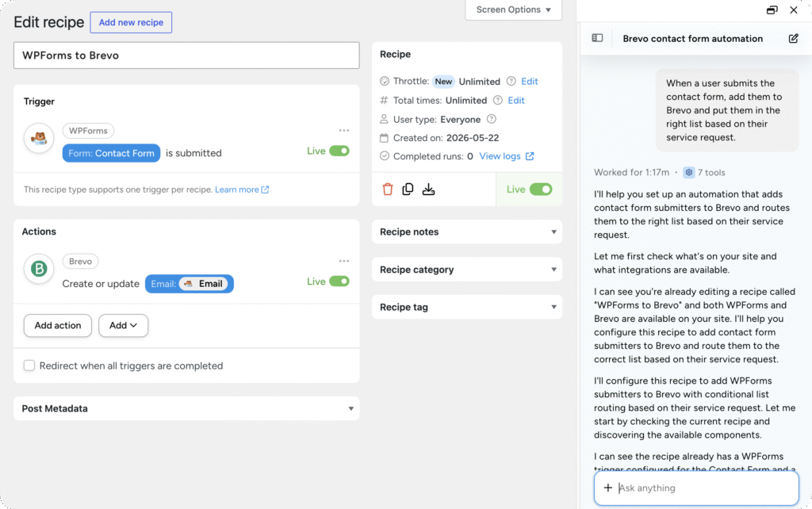
Task: Download the recipe with the export icon
Action: [x=428, y=189]
